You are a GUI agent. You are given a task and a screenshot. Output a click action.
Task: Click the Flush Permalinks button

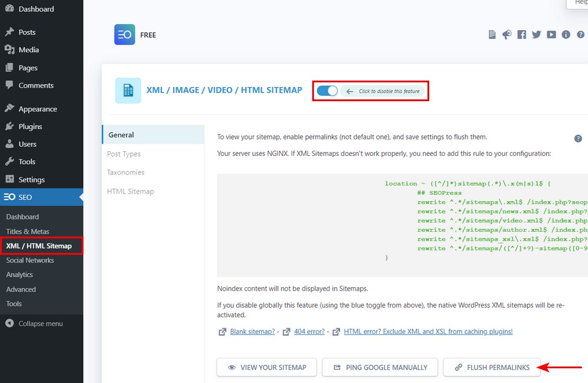492,367
